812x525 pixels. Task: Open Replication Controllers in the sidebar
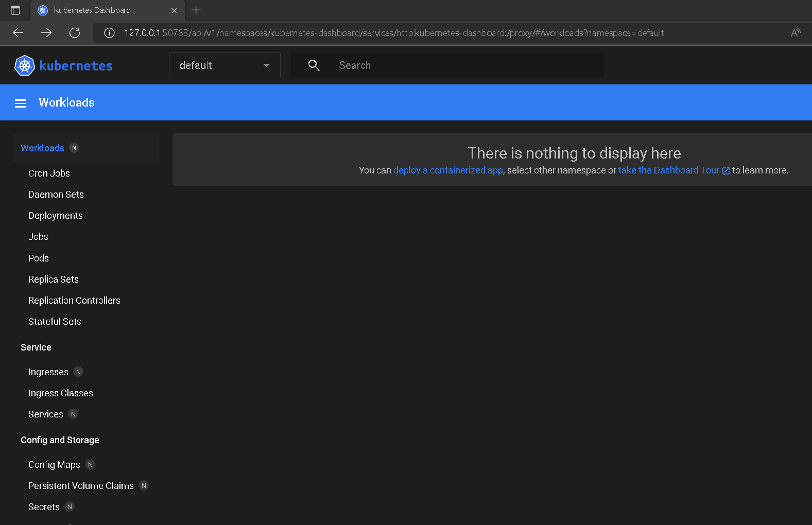tap(74, 301)
